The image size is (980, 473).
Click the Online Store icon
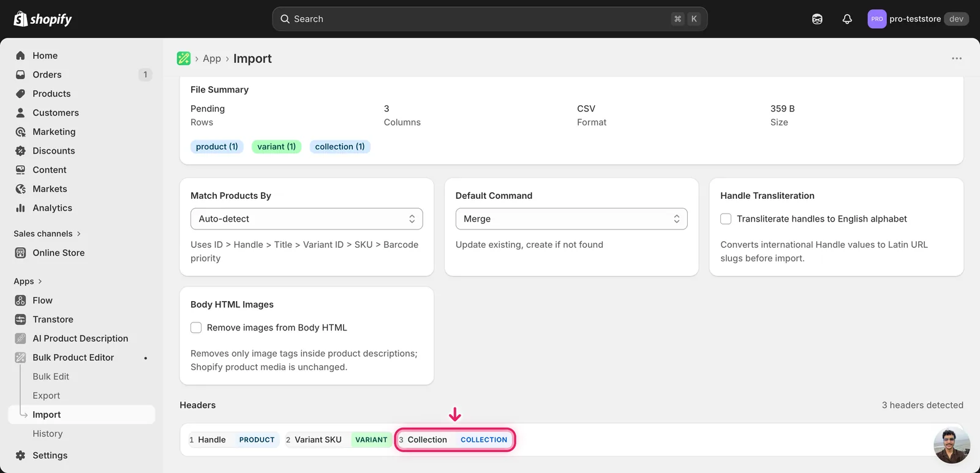click(20, 253)
